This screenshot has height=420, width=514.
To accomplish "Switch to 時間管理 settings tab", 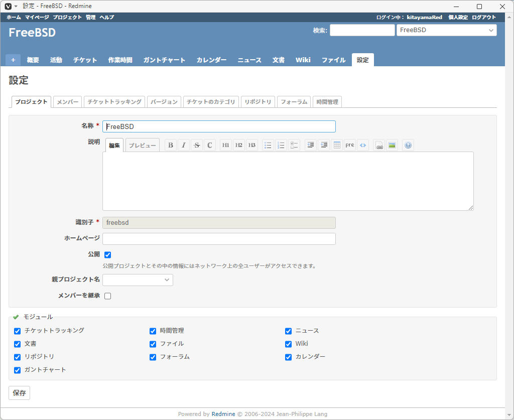I will click(x=327, y=102).
